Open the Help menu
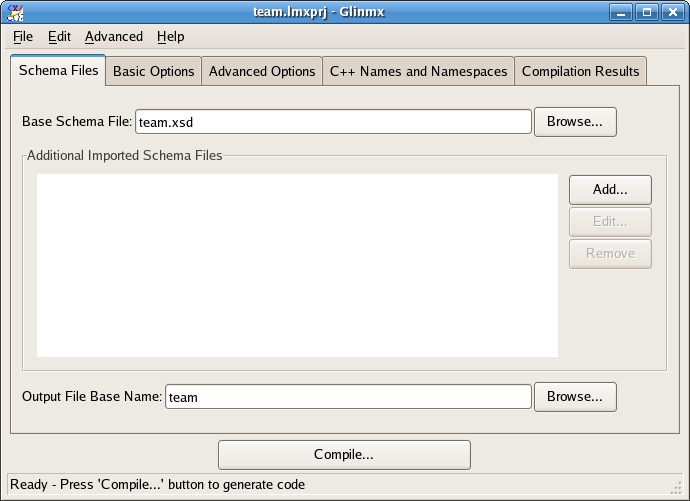Image resolution: width=690 pixels, height=501 pixels. (x=171, y=37)
